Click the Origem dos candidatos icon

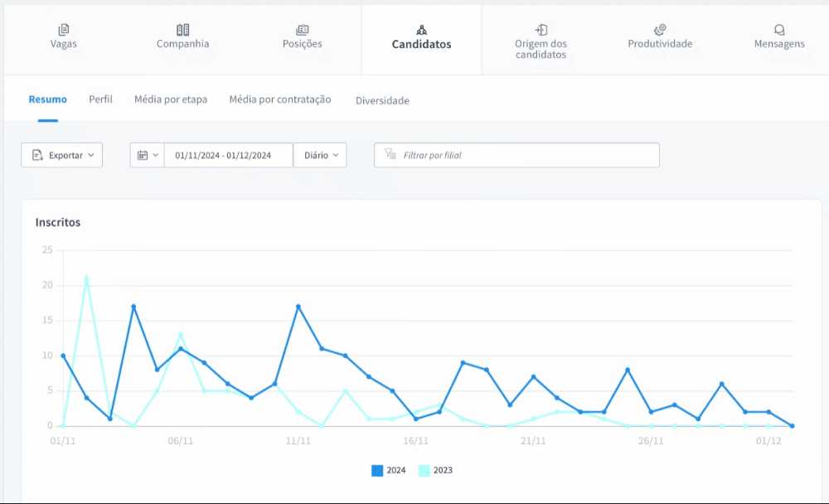click(x=541, y=30)
